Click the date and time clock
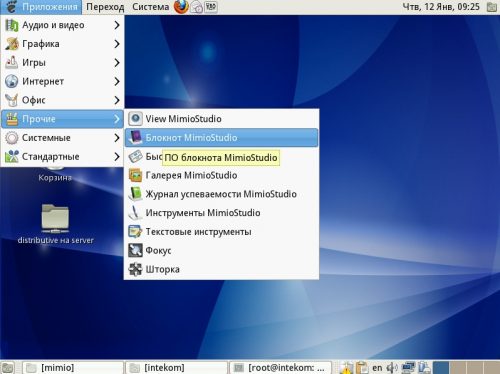Viewport: 500px width, 374px height. [x=441, y=7]
